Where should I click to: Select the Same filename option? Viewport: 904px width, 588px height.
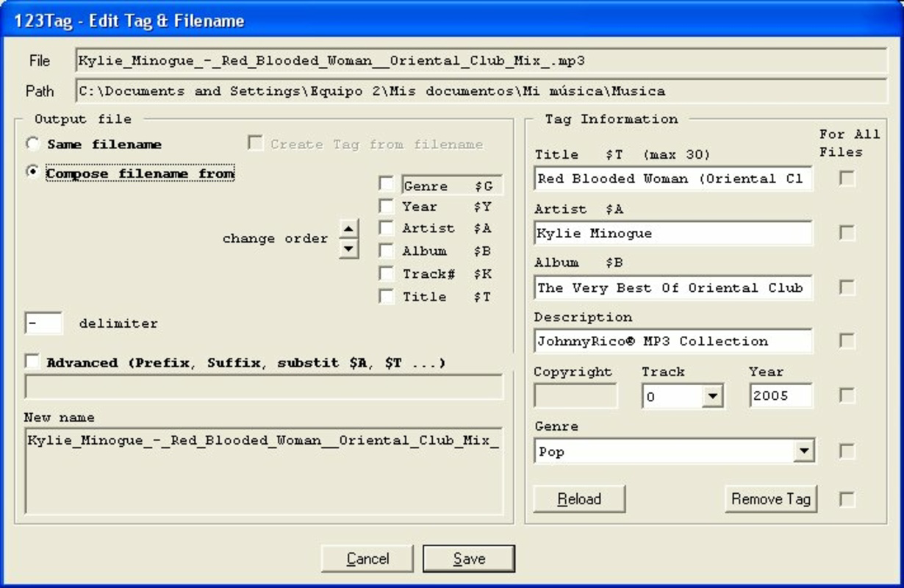(33, 144)
